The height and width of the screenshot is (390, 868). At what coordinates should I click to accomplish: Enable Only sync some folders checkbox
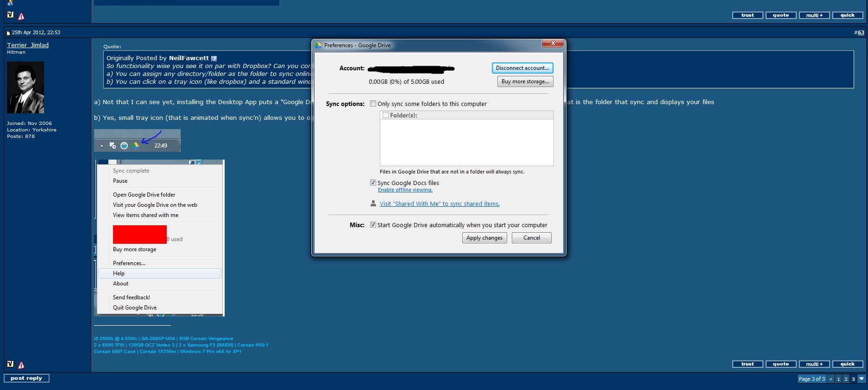[x=373, y=104]
